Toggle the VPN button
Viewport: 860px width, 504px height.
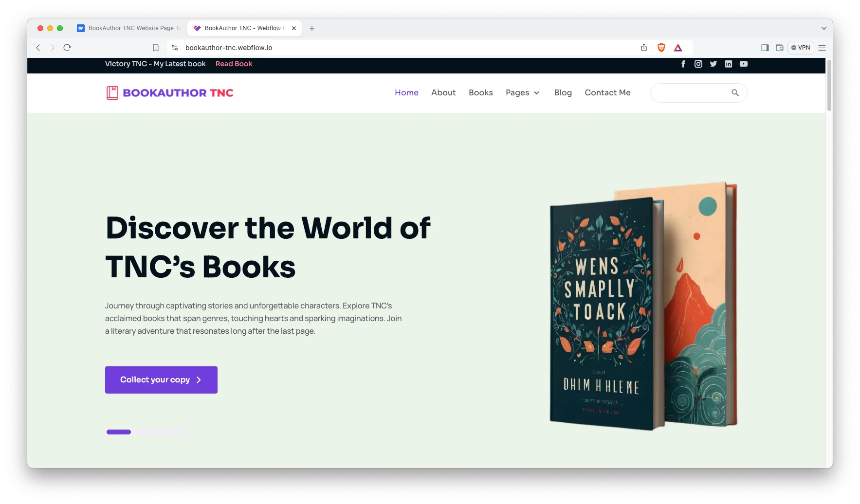coord(801,48)
